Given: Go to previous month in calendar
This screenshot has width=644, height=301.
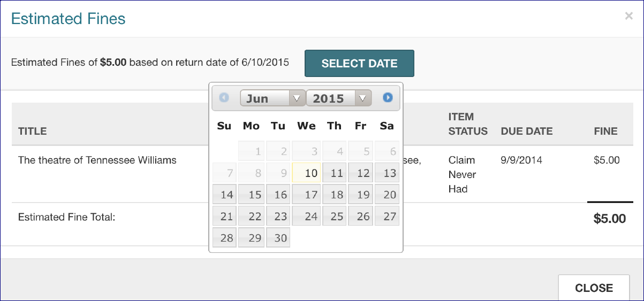Looking at the screenshot, I should point(224,98).
